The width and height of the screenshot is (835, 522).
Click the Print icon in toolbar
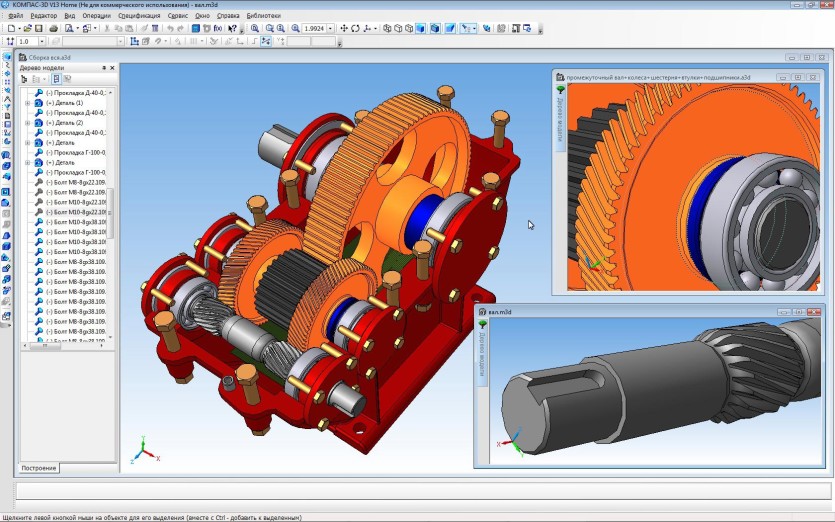[x=53, y=28]
